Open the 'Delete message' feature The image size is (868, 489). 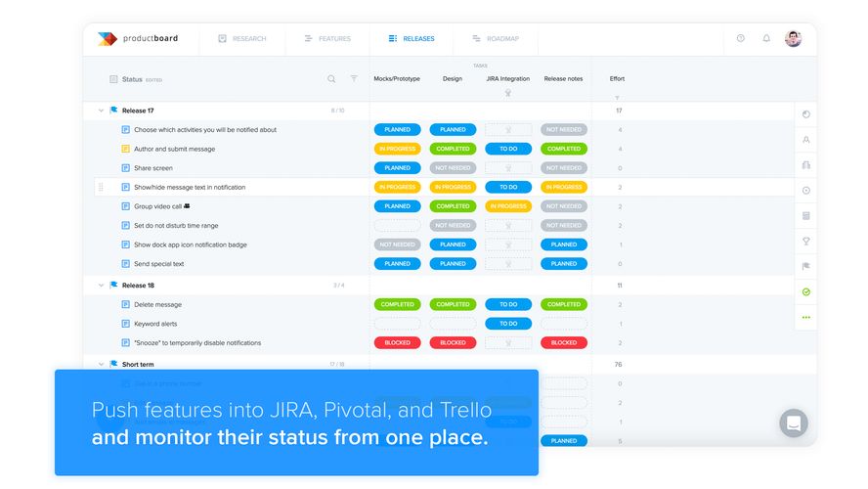(x=157, y=304)
